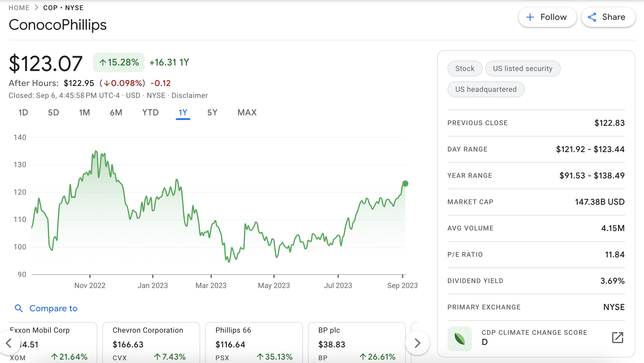Click the PRIMARY EXCHANGE value NYSE
The width and height of the screenshot is (644, 363).
614,307
